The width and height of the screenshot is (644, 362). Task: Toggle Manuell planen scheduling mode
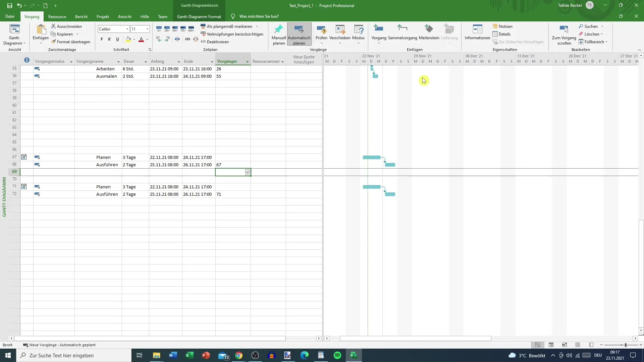[x=279, y=35]
